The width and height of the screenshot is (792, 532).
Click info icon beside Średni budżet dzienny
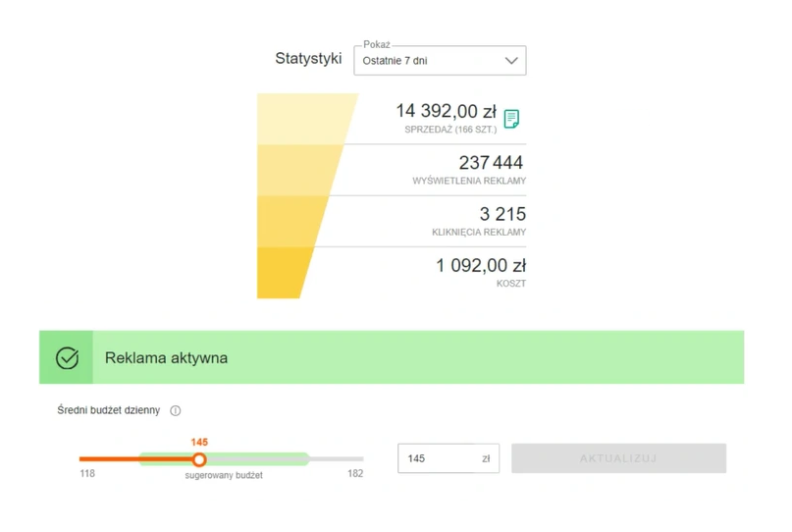pos(176,411)
